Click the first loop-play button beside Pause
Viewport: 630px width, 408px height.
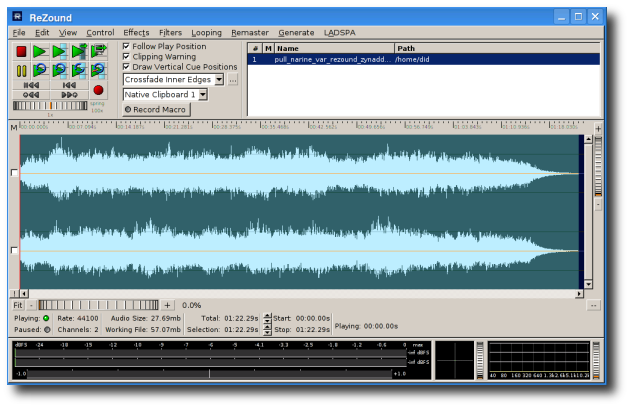point(40,70)
